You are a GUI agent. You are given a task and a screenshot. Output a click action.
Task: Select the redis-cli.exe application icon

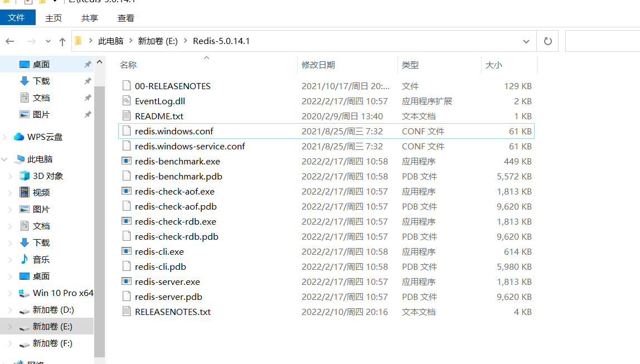(127, 251)
